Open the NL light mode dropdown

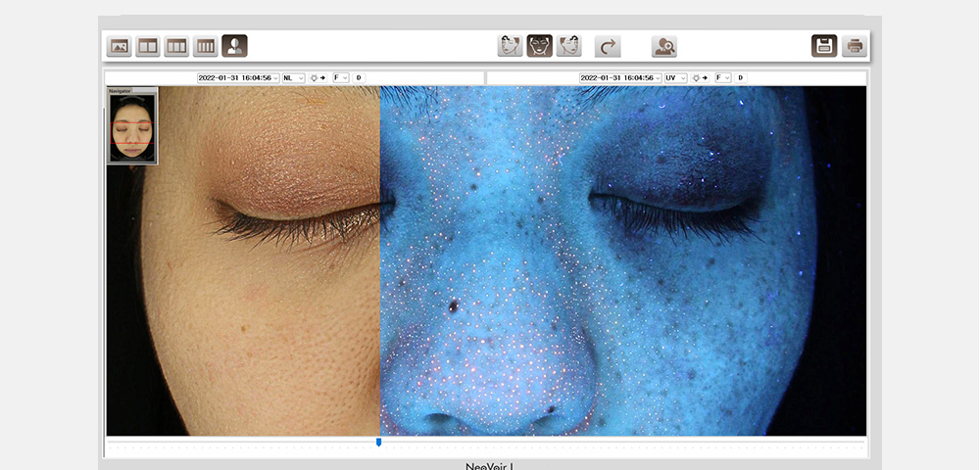293,77
